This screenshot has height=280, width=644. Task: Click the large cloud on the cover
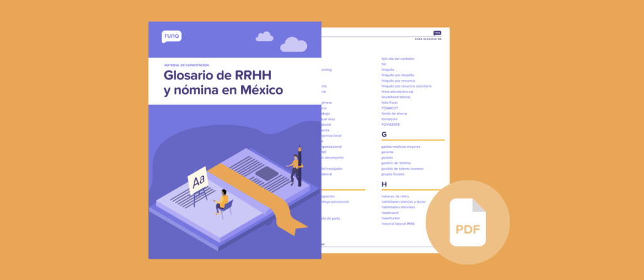tap(293, 44)
